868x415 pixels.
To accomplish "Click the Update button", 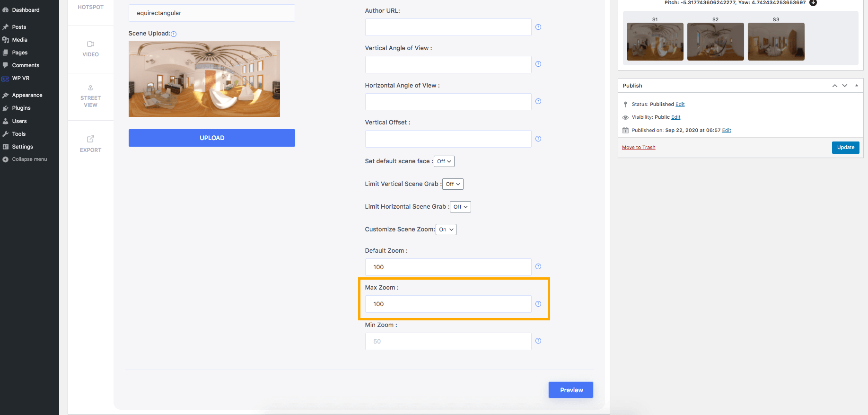I will coord(845,148).
